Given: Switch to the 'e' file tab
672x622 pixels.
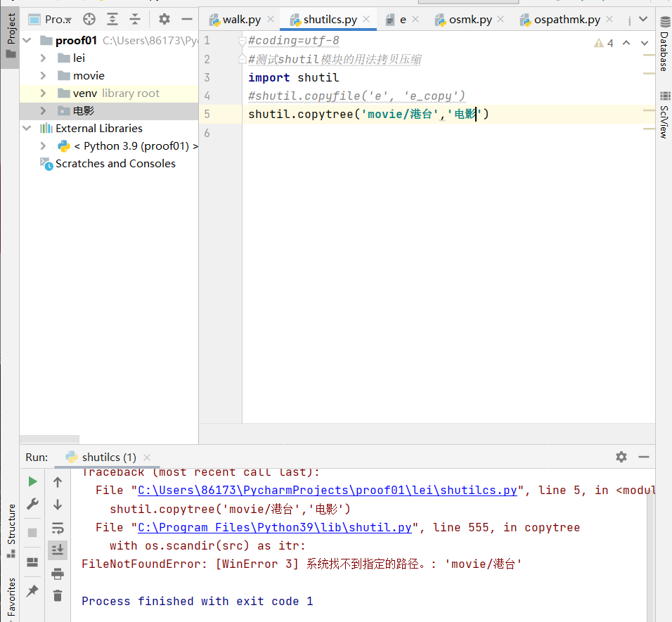Looking at the screenshot, I should 403,20.
